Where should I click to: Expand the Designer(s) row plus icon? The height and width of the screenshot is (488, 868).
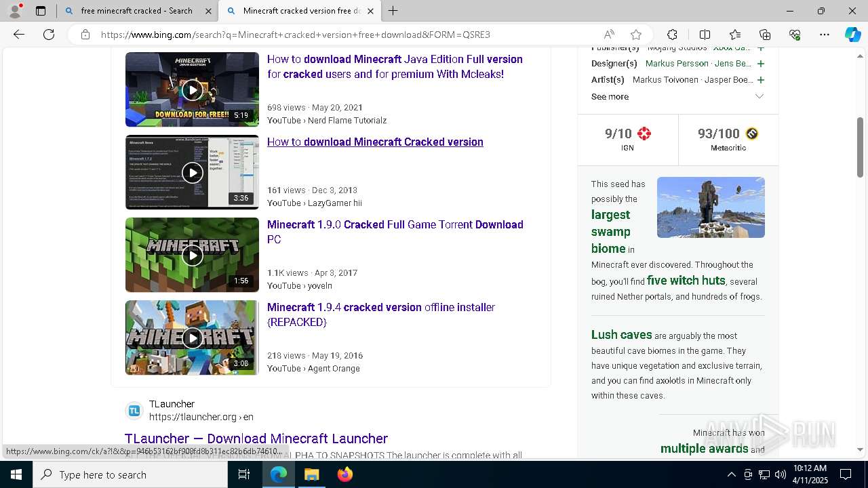(x=761, y=64)
